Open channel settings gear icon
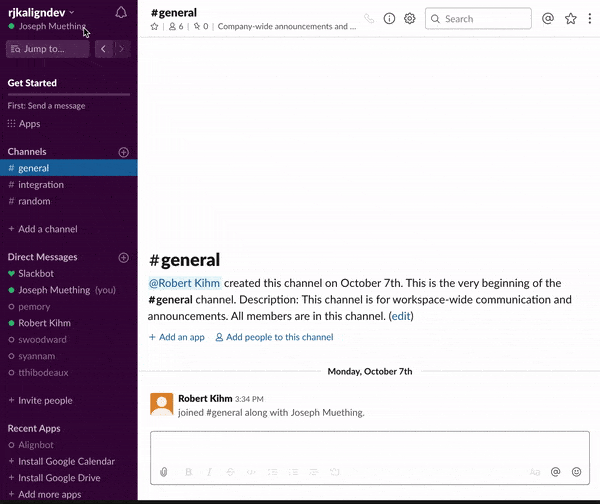600x504 pixels. pyautogui.click(x=409, y=18)
